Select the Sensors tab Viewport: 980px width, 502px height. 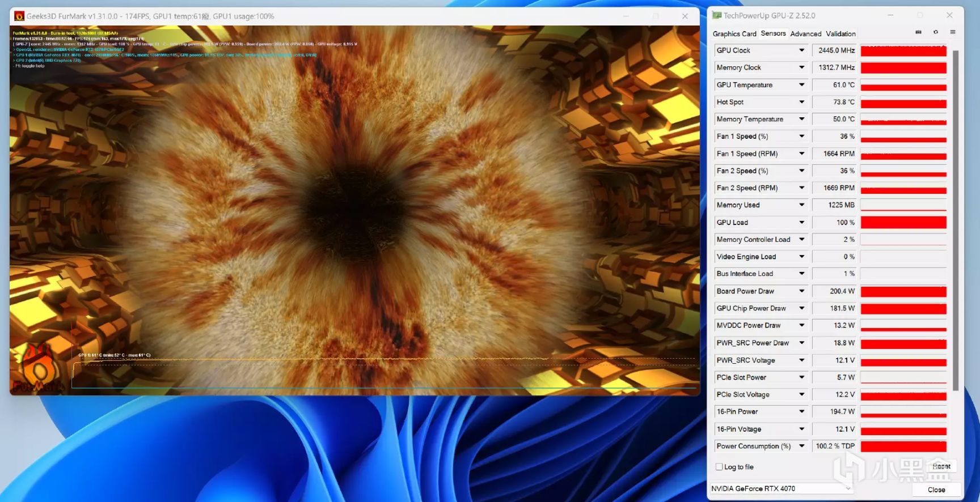tap(773, 33)
